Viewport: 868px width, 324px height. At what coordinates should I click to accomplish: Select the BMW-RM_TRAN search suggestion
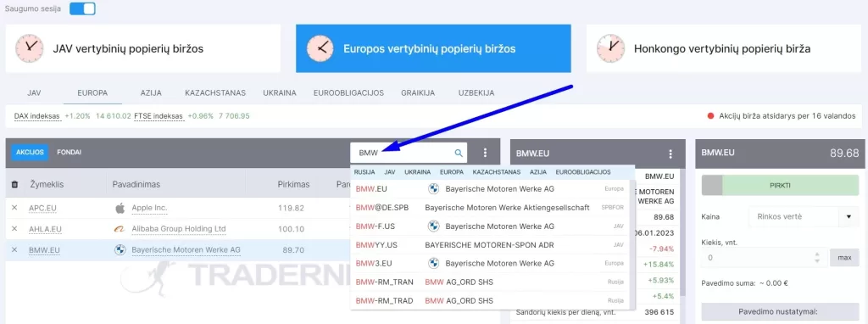click(x=490, y=282)
